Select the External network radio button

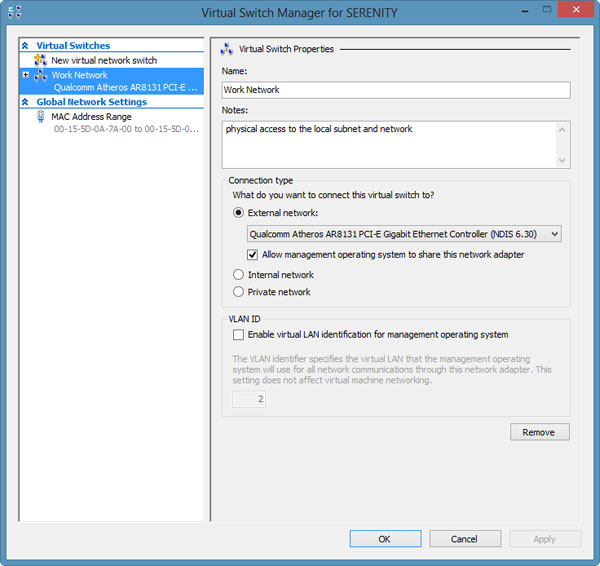point(238,212)
